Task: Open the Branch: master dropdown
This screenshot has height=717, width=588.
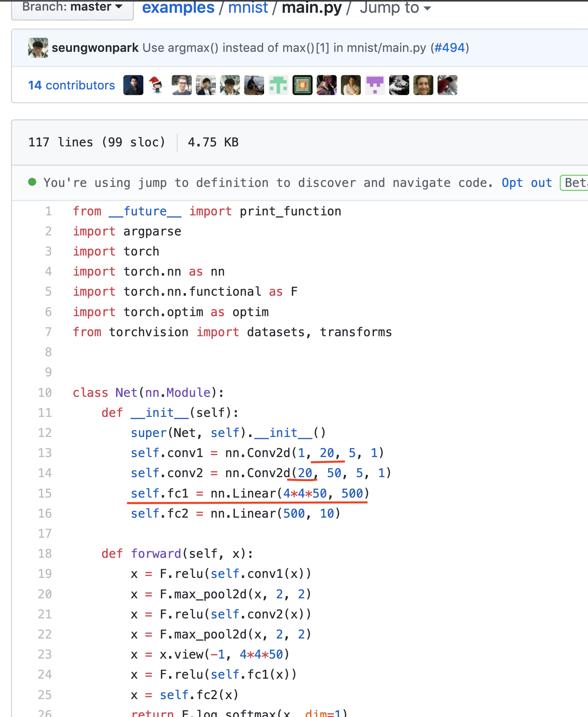Action: pyautogui.click(x=72, y=7)
